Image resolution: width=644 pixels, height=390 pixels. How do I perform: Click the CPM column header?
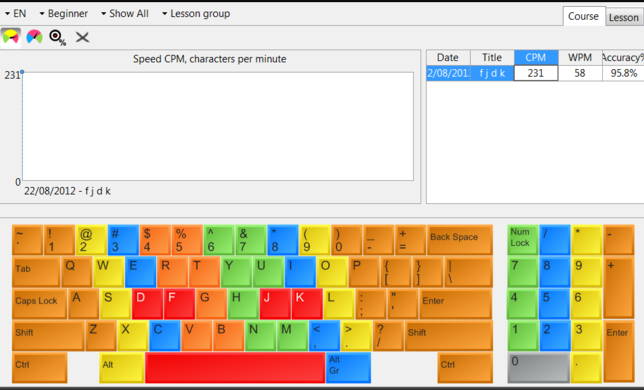point(536,57)
